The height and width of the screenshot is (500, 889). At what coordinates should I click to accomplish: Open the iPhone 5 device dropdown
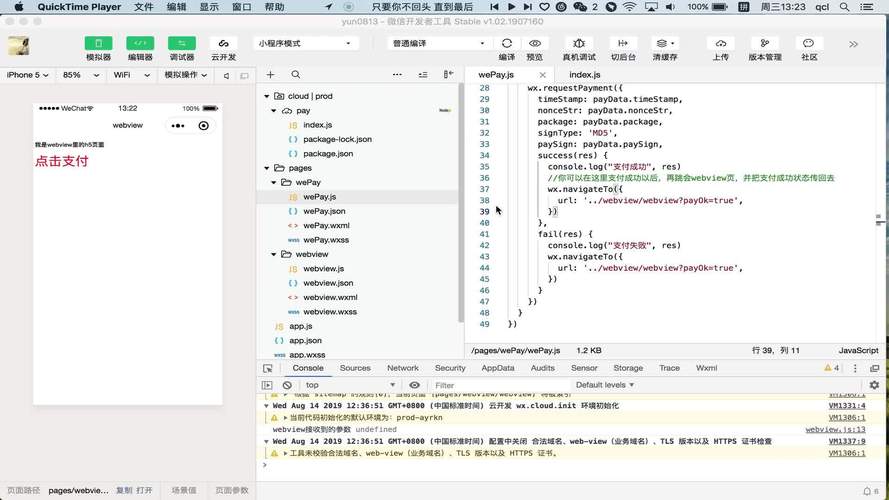[27, 75]
